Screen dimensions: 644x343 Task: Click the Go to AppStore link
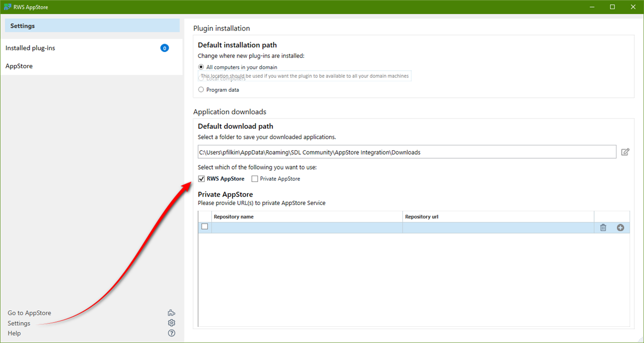(29, 312)
